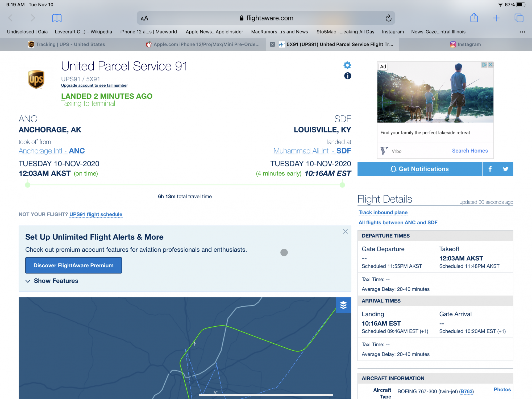This screenshot has height=399, width=532.
Task: Open a new tab with plus icon
Action: tap(496, 18)
